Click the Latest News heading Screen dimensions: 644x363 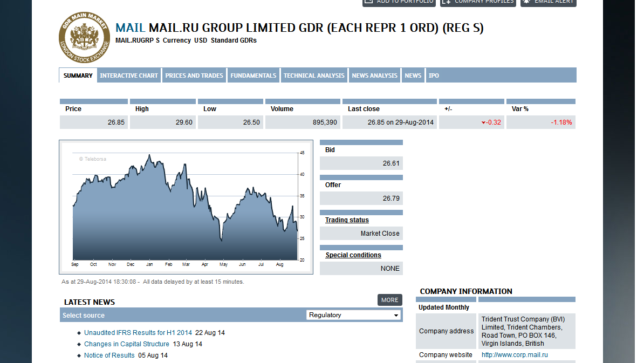(90, 302)
